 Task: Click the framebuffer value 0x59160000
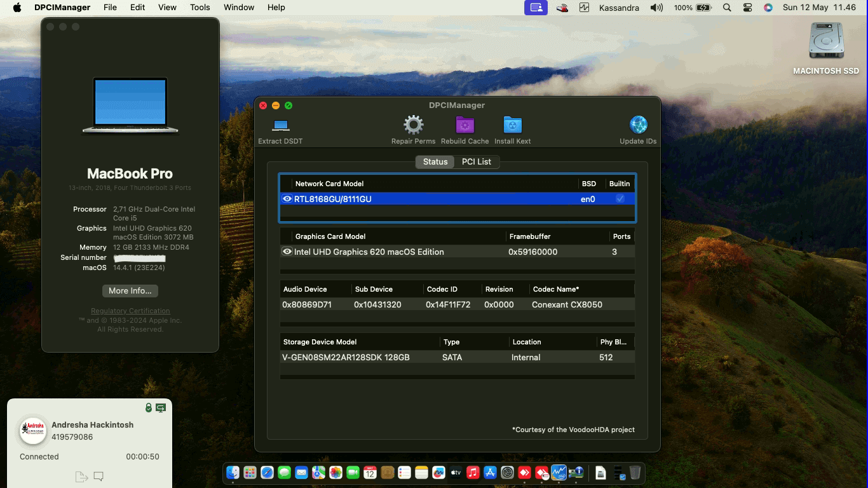[532, 252]
